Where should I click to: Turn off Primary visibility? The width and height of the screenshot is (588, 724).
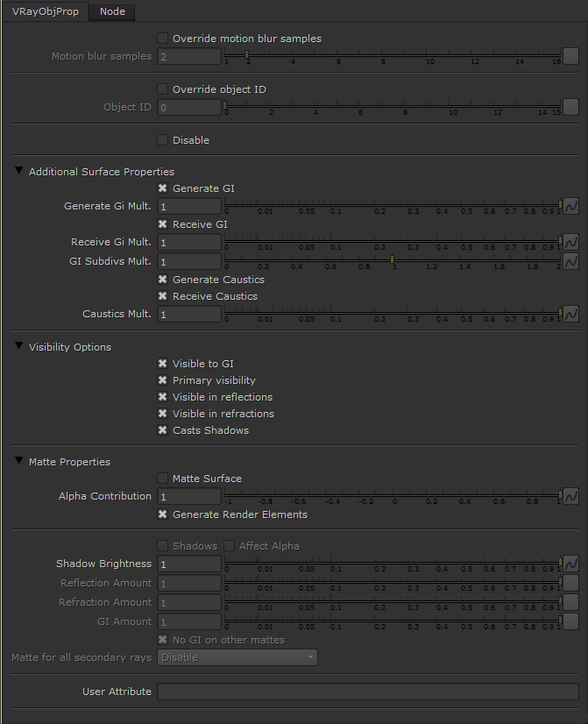point(162,380)
